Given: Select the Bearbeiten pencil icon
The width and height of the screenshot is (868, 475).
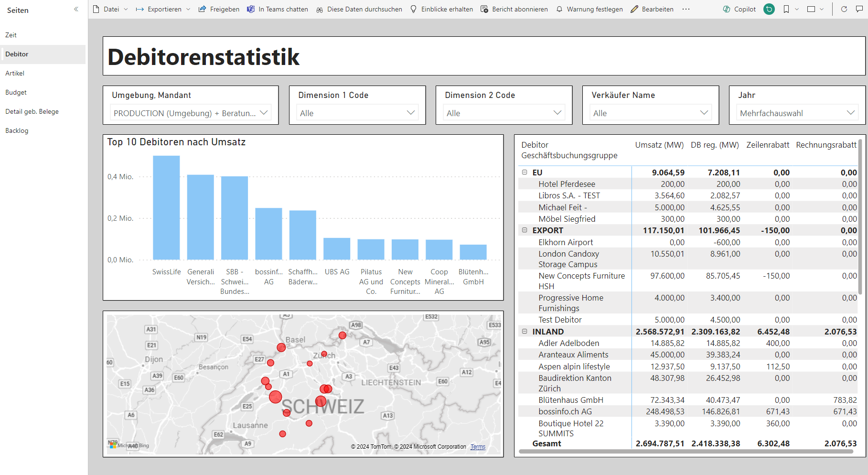Looking at the screenshot, I should coord(634,9).
